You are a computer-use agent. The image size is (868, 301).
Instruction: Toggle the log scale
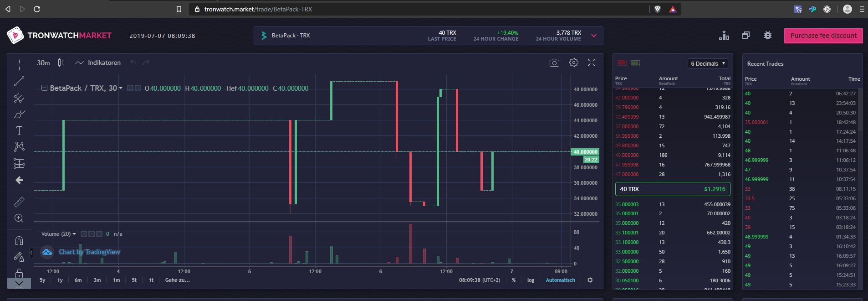[x=531, y=280]
